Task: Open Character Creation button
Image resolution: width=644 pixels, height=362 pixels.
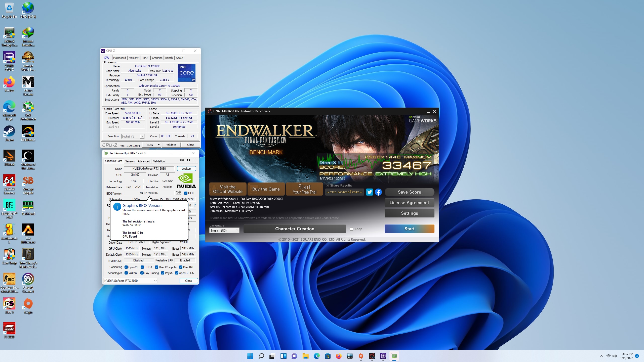Action: pyautogui.click(x=295, y=229)
